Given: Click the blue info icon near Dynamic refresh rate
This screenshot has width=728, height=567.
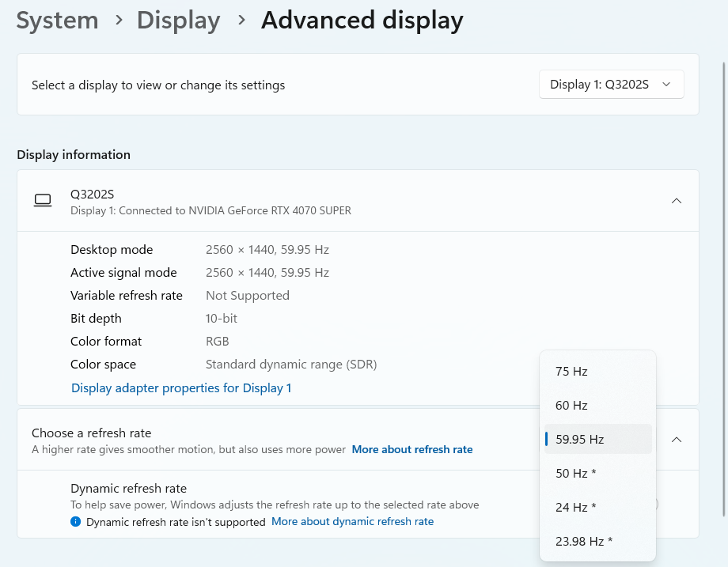Looking at the screenshot, I should pyautogui.click(x=76, y=521).
